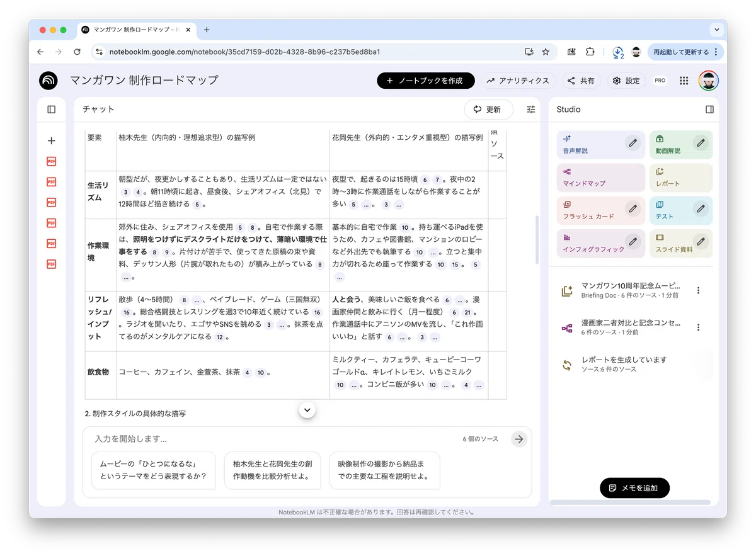Edit フラッシュ カード with pencil icon
Screen dimensions: 756x556
[633, 208]
